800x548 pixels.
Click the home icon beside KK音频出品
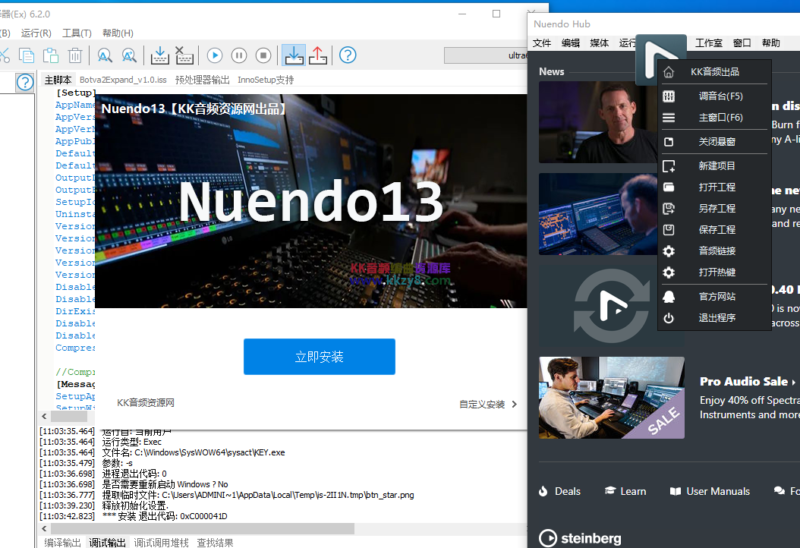pyautogui.click(x=668, y=72)
